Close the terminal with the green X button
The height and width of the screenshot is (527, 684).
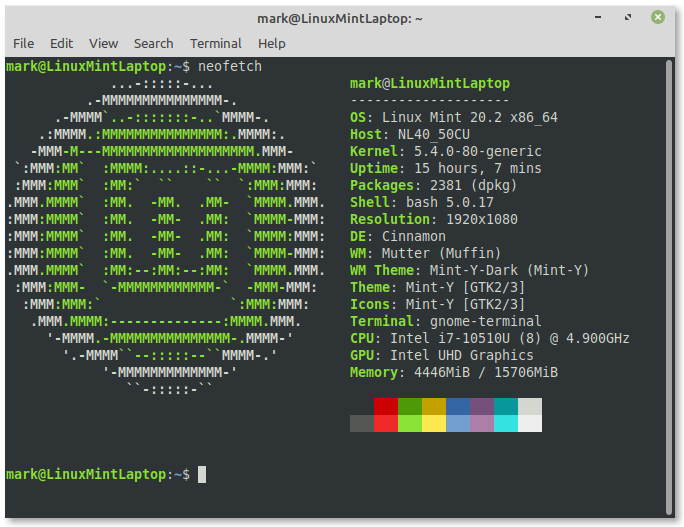[658, 17]
